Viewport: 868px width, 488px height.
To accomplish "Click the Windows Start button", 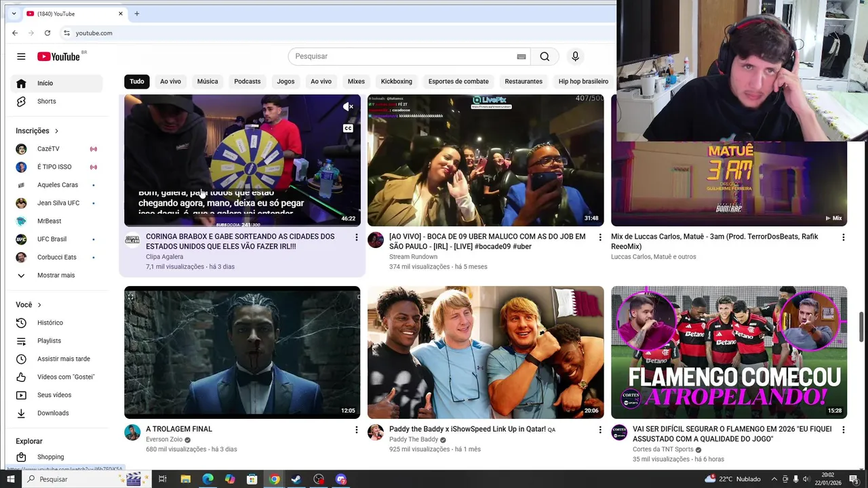I will point(10,479).
